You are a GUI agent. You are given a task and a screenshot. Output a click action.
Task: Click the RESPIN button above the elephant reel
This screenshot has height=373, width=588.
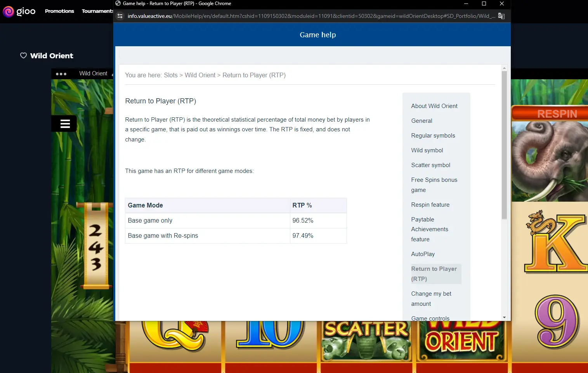pyautogui.click(x=550, y=113)
